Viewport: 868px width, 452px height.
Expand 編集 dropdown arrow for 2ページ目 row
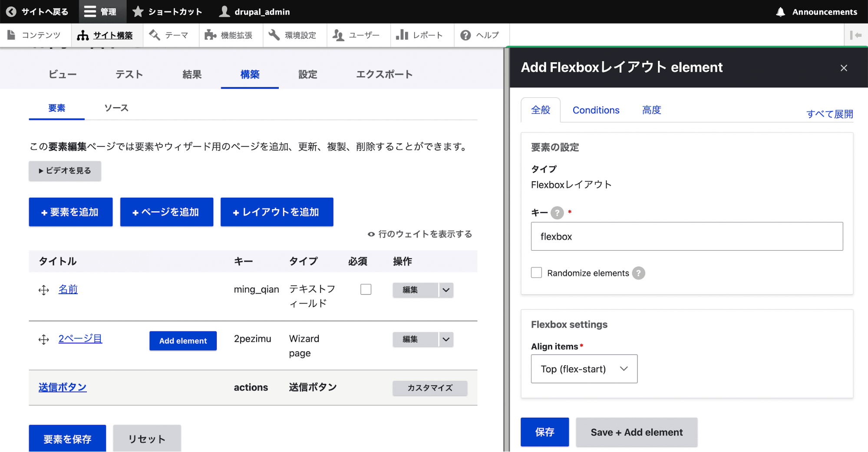(x=446, y=340)
